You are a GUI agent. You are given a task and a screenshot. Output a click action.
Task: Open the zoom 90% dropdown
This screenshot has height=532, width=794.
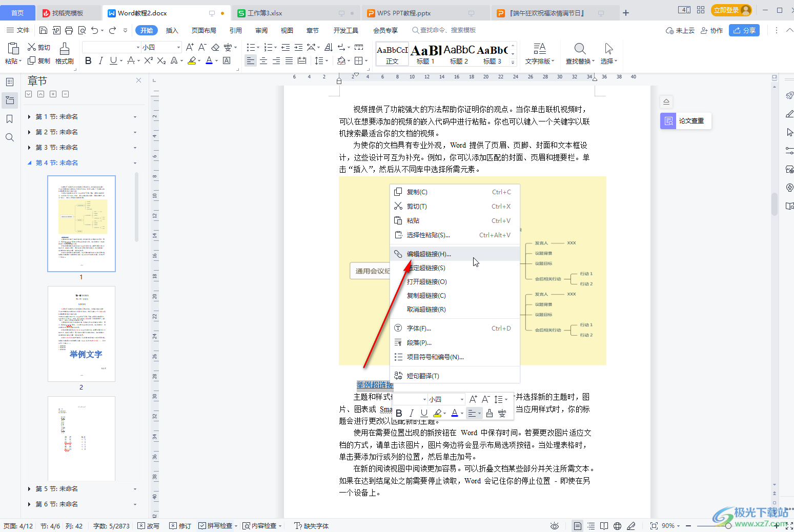click(x=671, y=526)
